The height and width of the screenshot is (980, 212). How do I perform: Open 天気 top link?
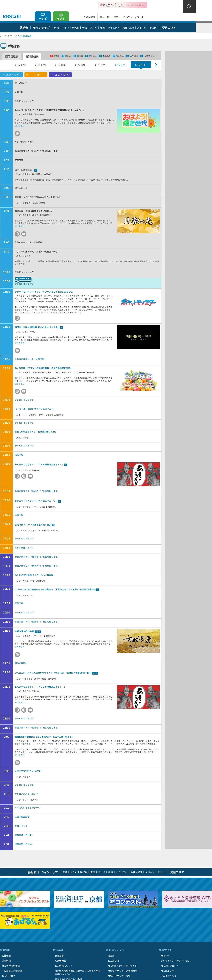point(116,17)
